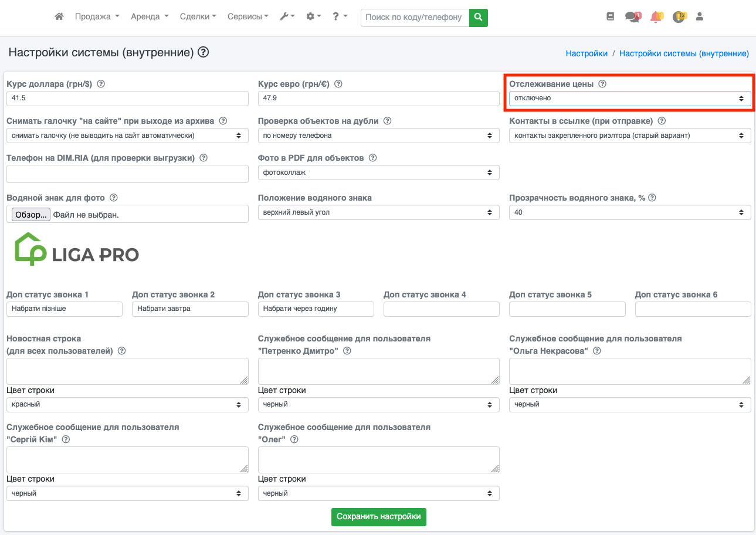The width and height of the screenshot is (756, 535).
Task: Click help icon next to page title
Action: pos(204,53)
